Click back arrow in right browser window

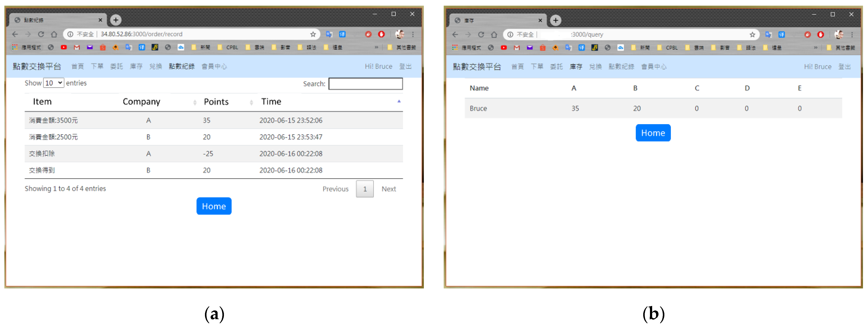point(455,34)
